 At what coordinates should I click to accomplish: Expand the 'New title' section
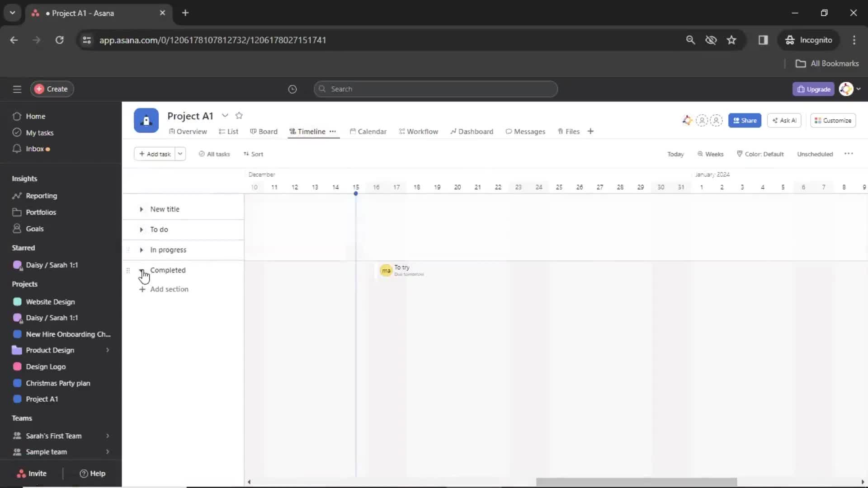click(x=142, y=209)
